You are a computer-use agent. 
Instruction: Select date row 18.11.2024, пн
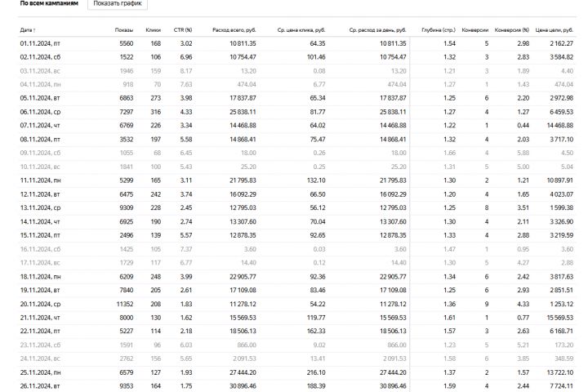click(40, 277)
